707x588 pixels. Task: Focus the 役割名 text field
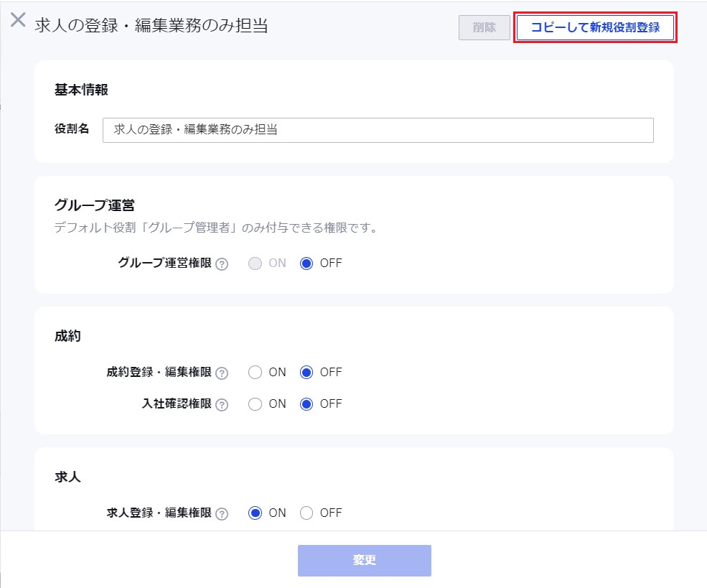[x=378, y=130]
